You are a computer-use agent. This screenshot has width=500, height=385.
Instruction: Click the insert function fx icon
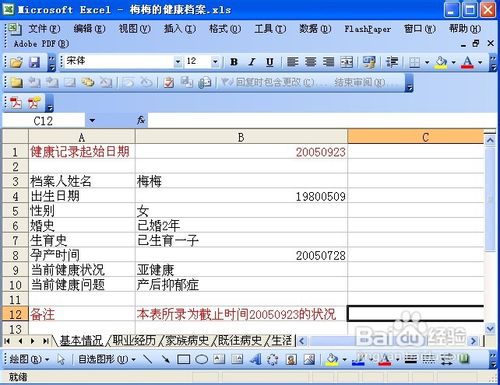click(x=141, y=120)
